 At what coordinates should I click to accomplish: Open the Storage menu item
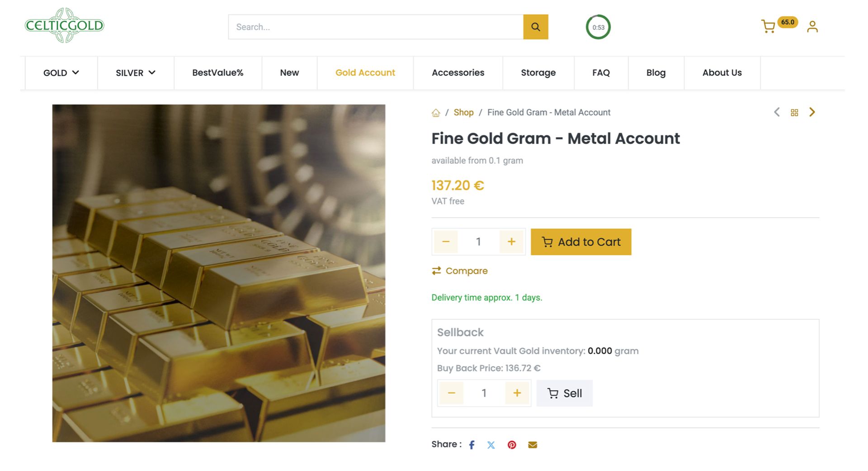[x=538, y=73]
